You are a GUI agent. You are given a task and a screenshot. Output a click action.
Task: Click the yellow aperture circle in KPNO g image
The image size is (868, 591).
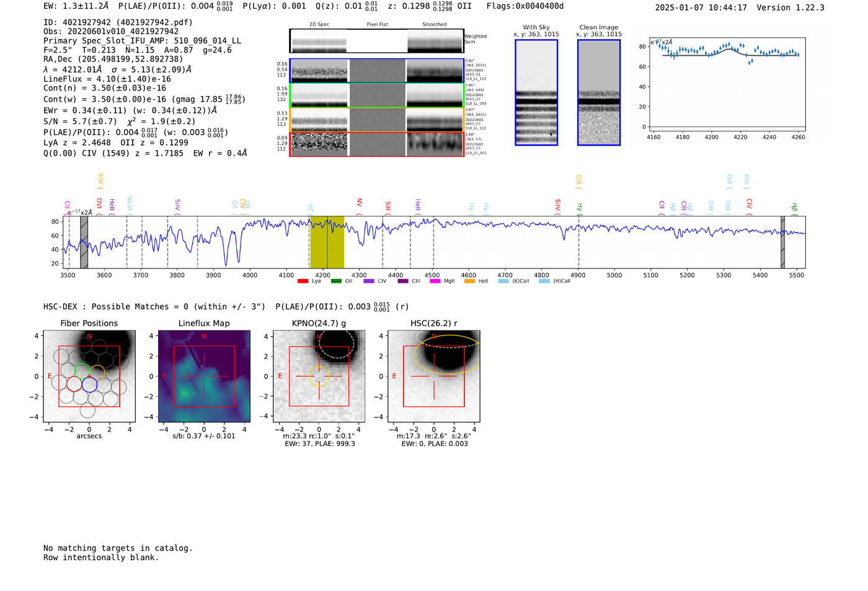319,376
